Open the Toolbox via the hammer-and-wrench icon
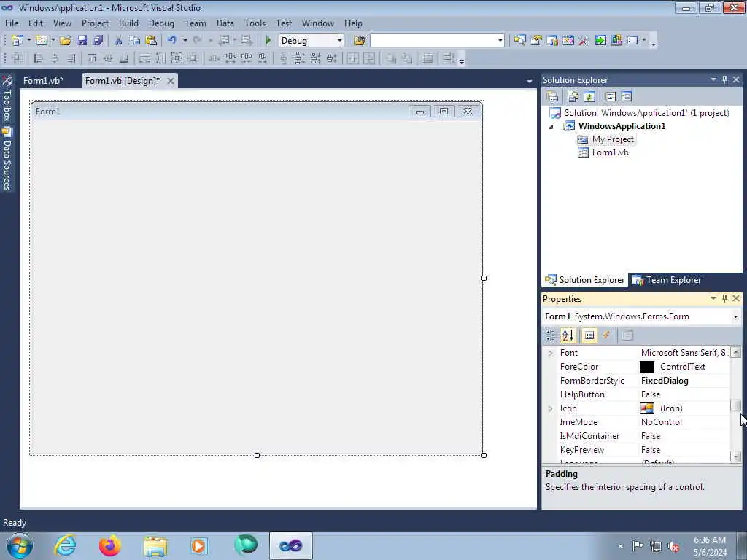 (x=584, y=41)
